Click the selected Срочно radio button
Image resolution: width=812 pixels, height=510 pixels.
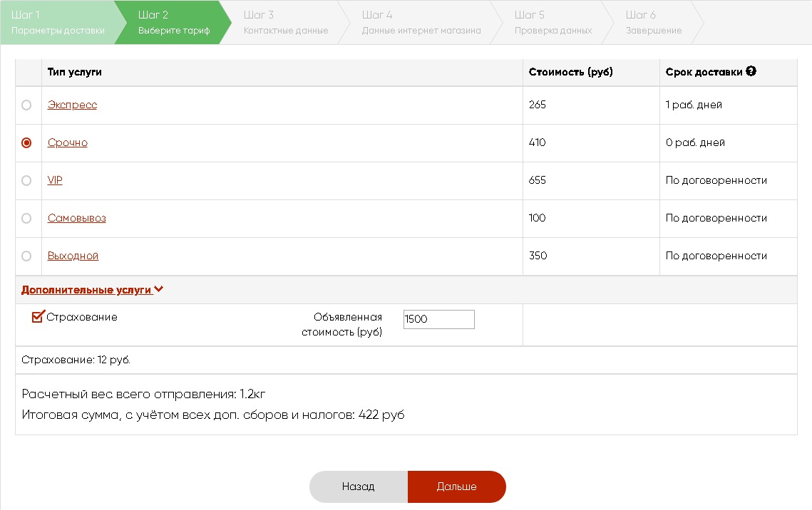coord(26,142)
